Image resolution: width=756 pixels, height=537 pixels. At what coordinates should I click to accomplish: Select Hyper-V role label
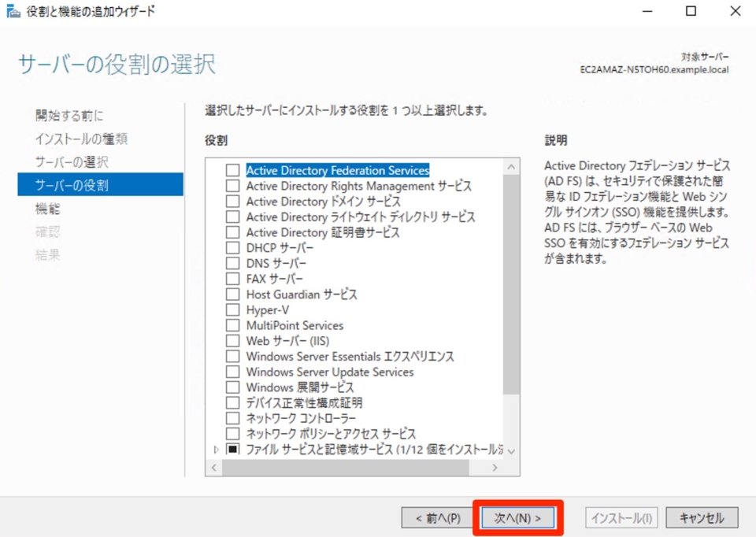click(x=268, y=310)
